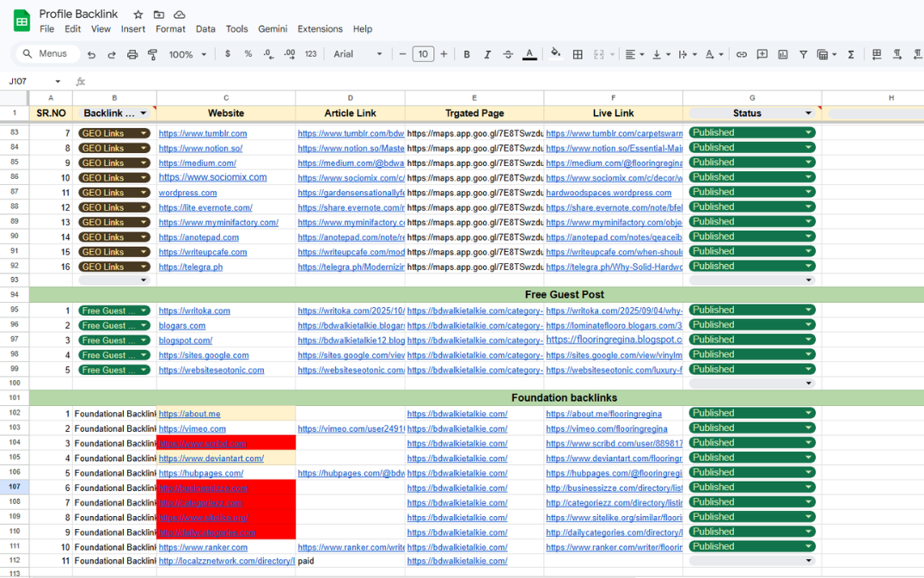The image size is (924, 578).
Task: Open the Extensions menu
Action: [x=320, y=28]
